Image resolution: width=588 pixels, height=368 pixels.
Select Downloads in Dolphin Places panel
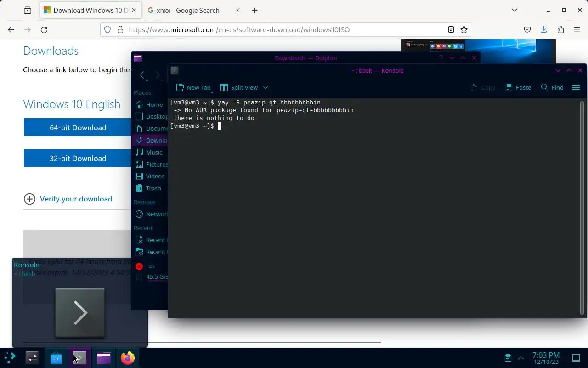151,140
